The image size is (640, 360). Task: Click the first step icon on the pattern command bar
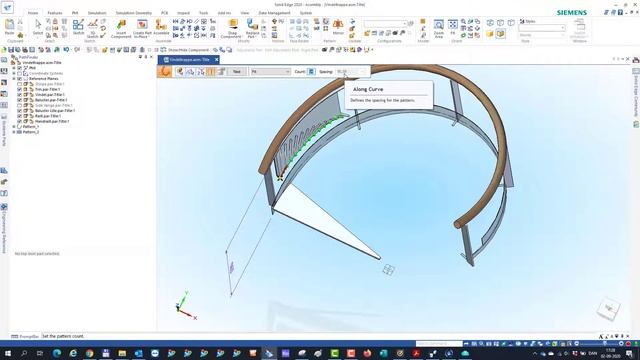[180, 72]
